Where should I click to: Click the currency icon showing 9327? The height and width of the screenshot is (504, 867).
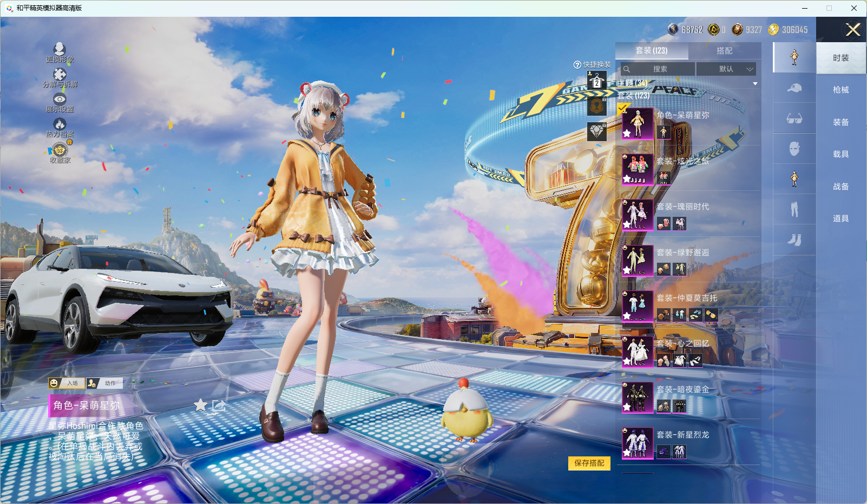(737, 29)
